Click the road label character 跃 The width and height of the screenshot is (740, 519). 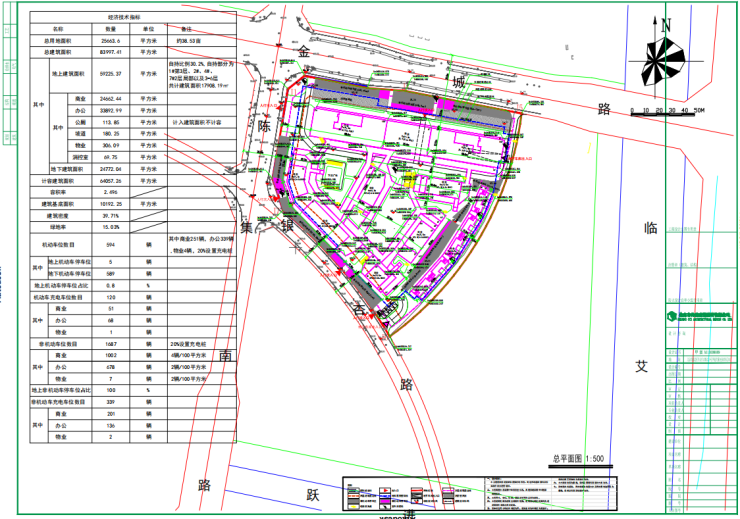(312, 493)
